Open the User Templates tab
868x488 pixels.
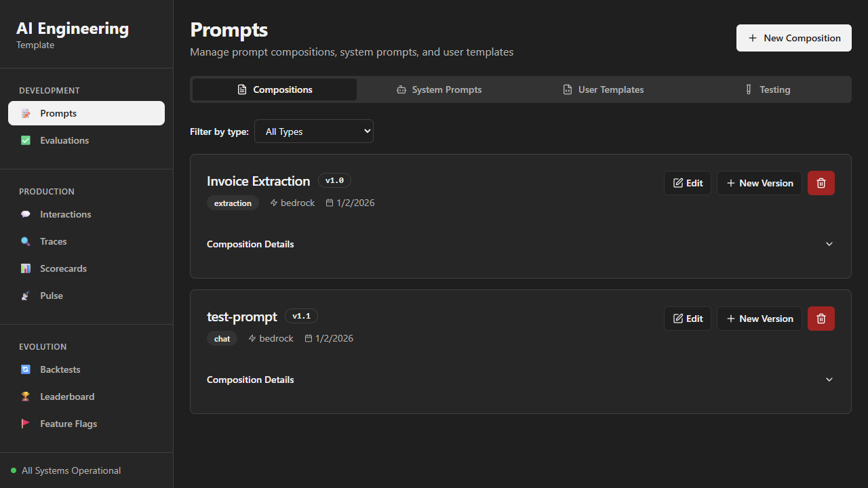point(603,89)
